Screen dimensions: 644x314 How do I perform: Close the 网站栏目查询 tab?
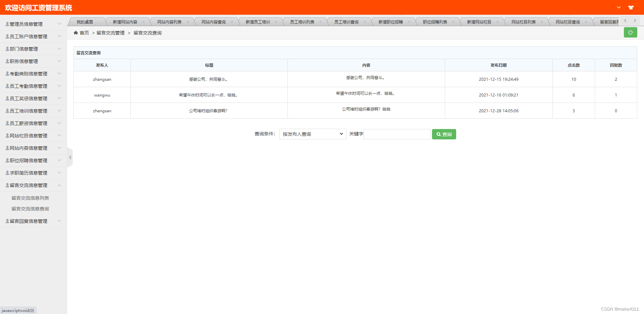tap(586, 22)
